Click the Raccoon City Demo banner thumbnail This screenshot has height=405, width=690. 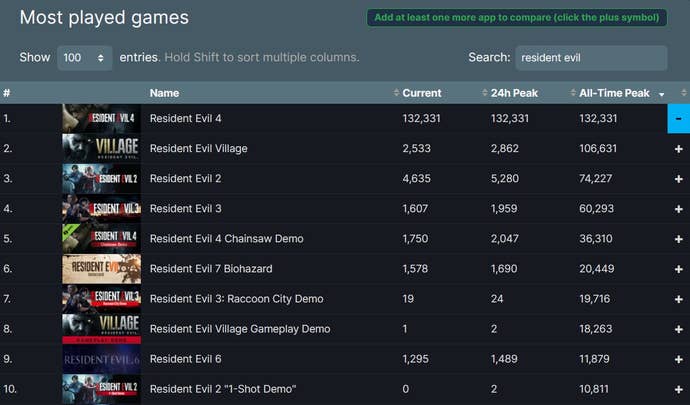pos(102,298)
